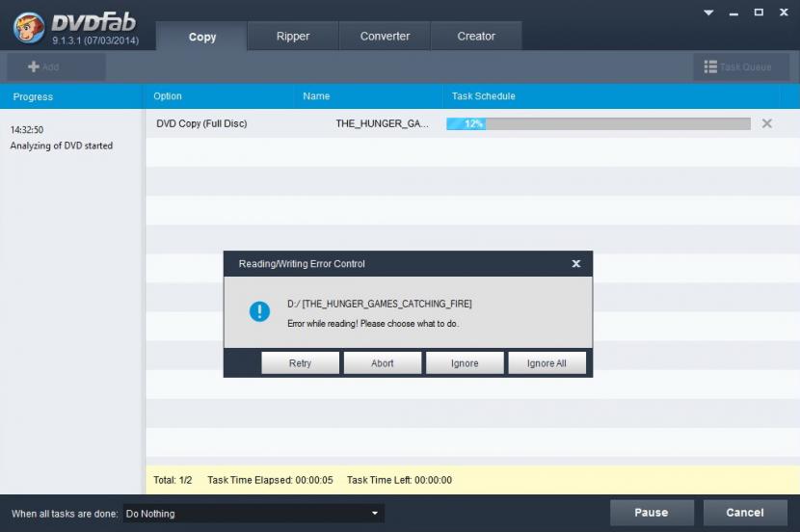Click the Progress column header
Image resolution: width=800 pixels, height=532 pixels.
(x=71, y=96)
